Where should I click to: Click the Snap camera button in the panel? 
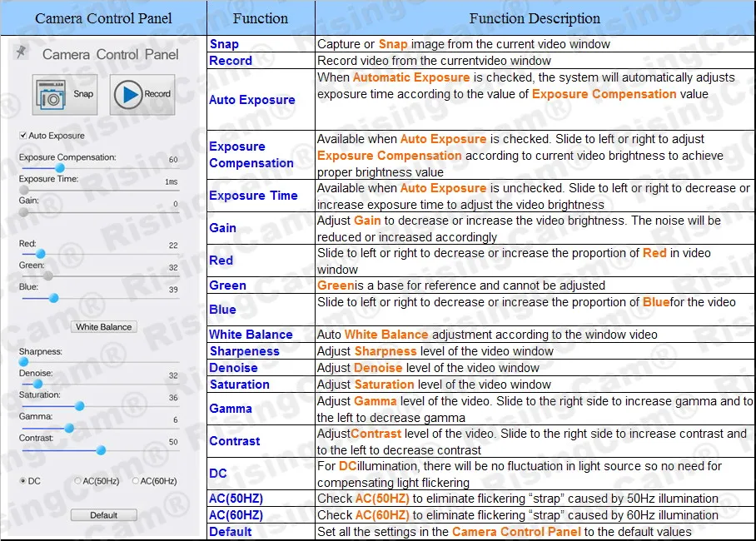click(65, 95)
